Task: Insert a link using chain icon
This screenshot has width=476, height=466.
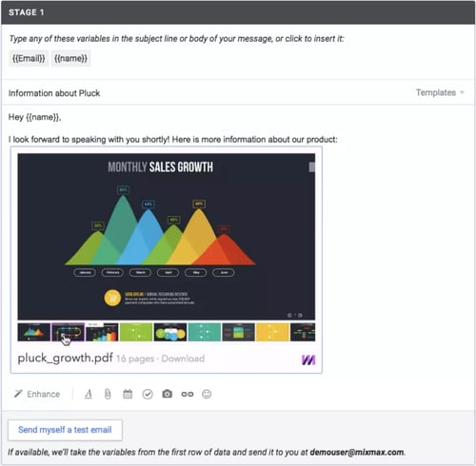Action: 188,394
